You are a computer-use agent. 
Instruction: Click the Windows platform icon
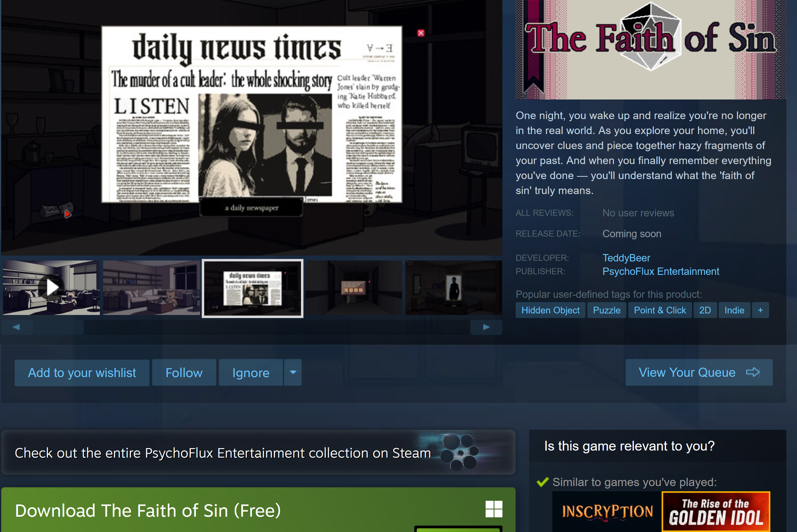pyautogui.click(x=494, y=509)
